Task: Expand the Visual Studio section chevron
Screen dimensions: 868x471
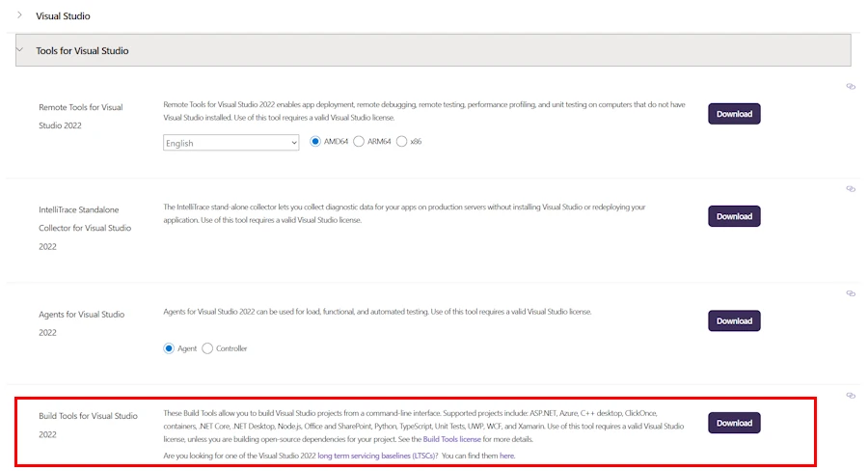Action: coord(19,15)
